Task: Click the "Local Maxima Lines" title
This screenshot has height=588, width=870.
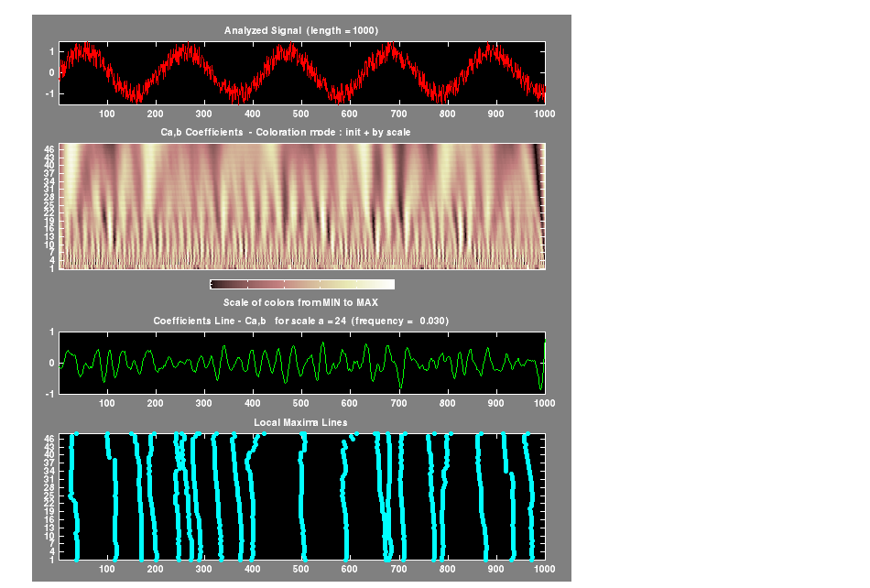Action: (301, 422)
